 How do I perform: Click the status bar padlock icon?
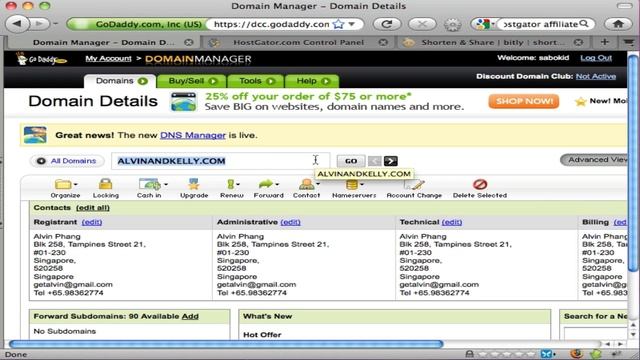click(x=470, y=354)
